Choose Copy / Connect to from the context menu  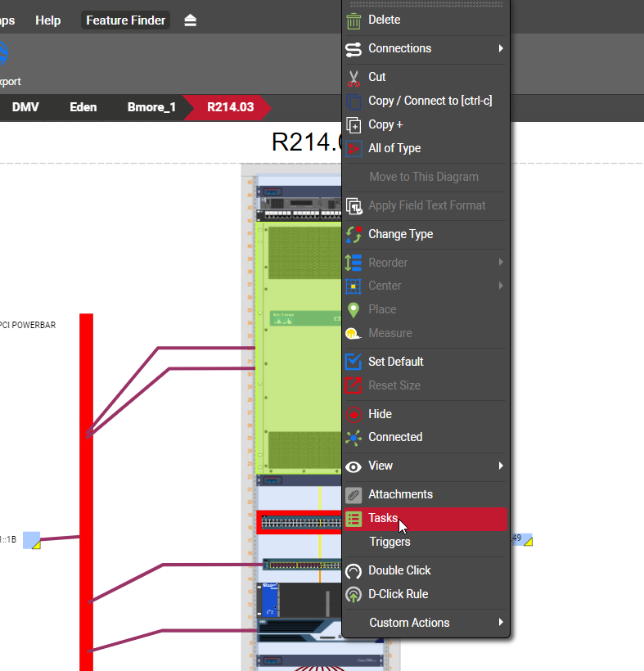tap(430, 101)
